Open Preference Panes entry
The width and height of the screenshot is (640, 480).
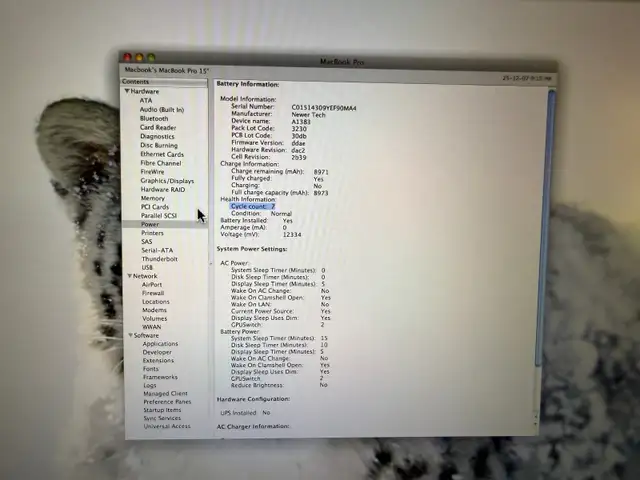point(167,402)
